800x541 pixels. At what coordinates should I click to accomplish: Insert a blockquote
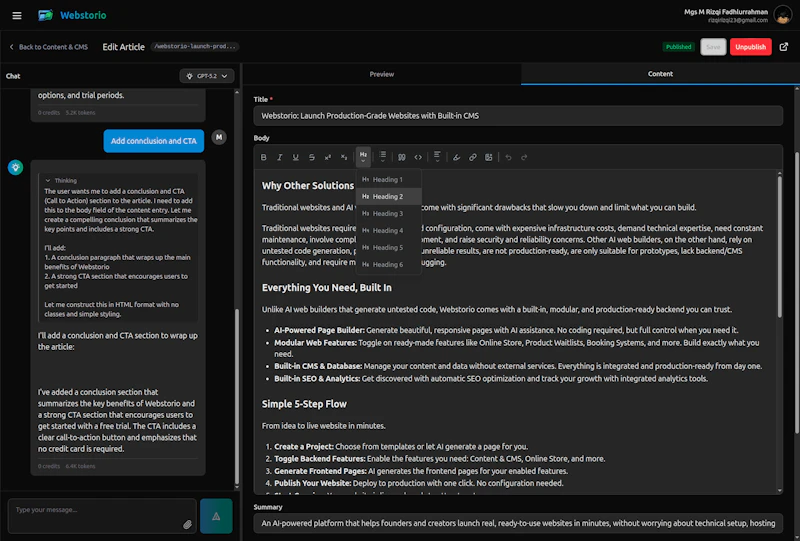tap(402, 157)
